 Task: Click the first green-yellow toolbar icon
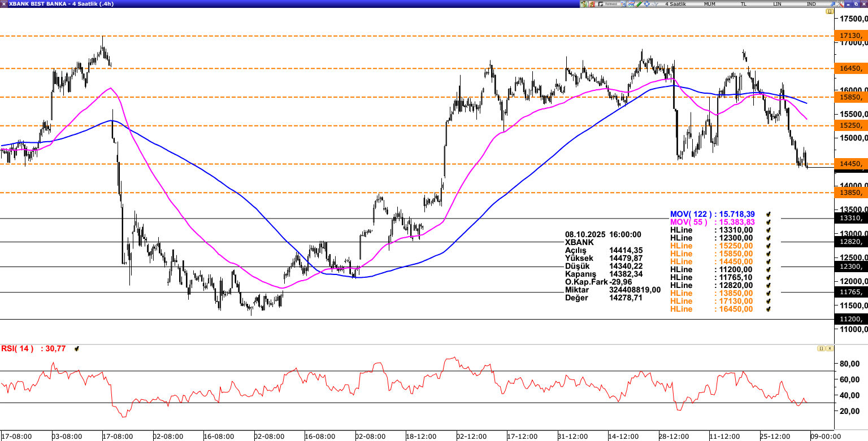click(584, 4)
